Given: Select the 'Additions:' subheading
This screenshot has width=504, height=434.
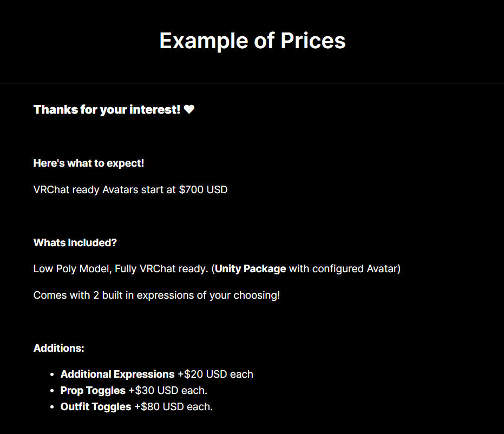Looking at the screenshot, I should tap(59, 348).
